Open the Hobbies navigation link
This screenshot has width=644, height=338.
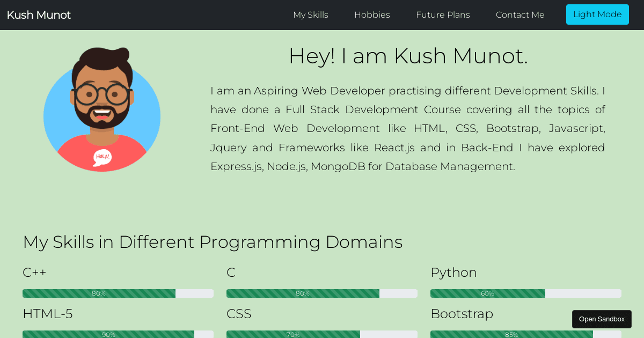coord(372,14)
